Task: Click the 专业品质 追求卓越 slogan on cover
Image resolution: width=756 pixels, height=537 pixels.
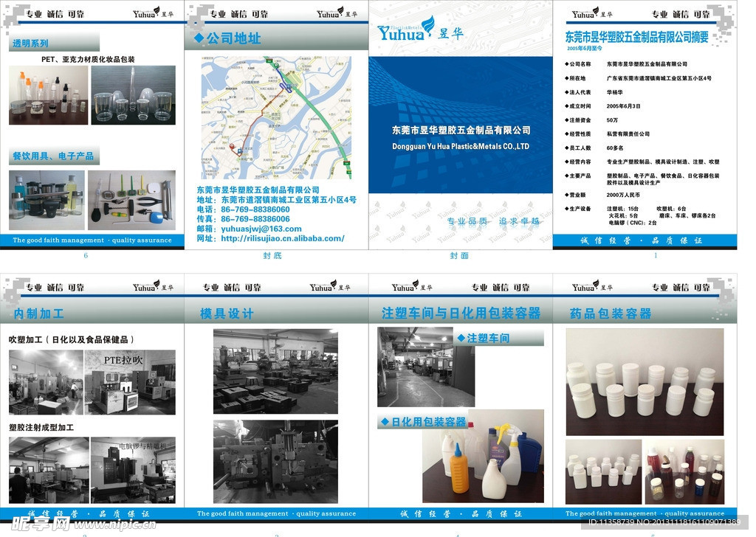Action: [x=493, y=221]
